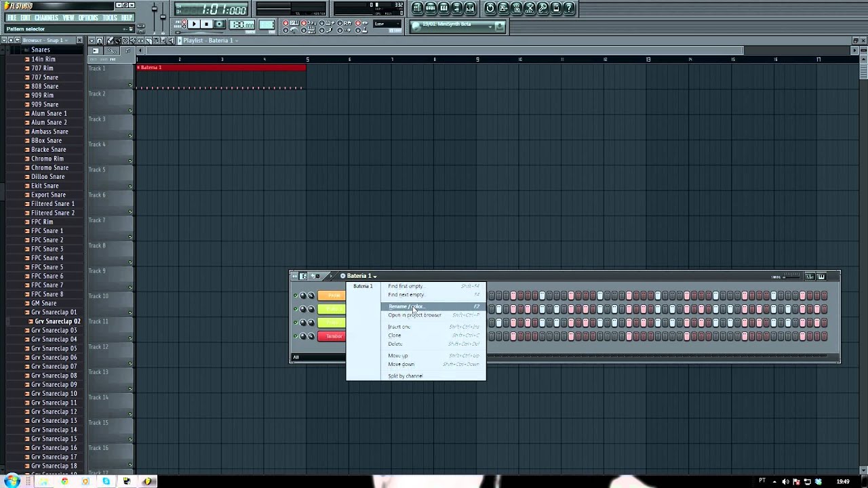Open the Mixer toolbar icon
868x488 pixels.
point(470,8)
